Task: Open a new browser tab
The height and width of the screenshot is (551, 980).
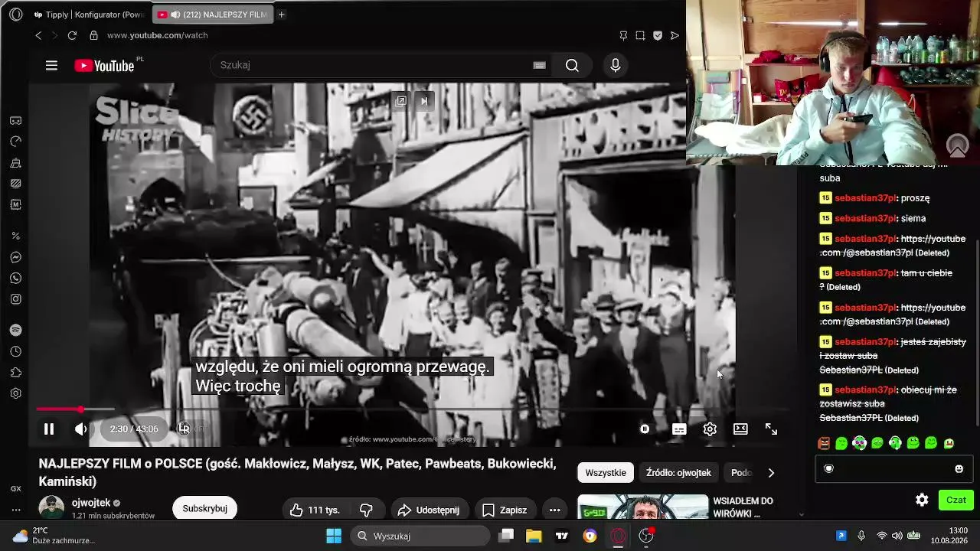Action: click(x=282, y=15)
